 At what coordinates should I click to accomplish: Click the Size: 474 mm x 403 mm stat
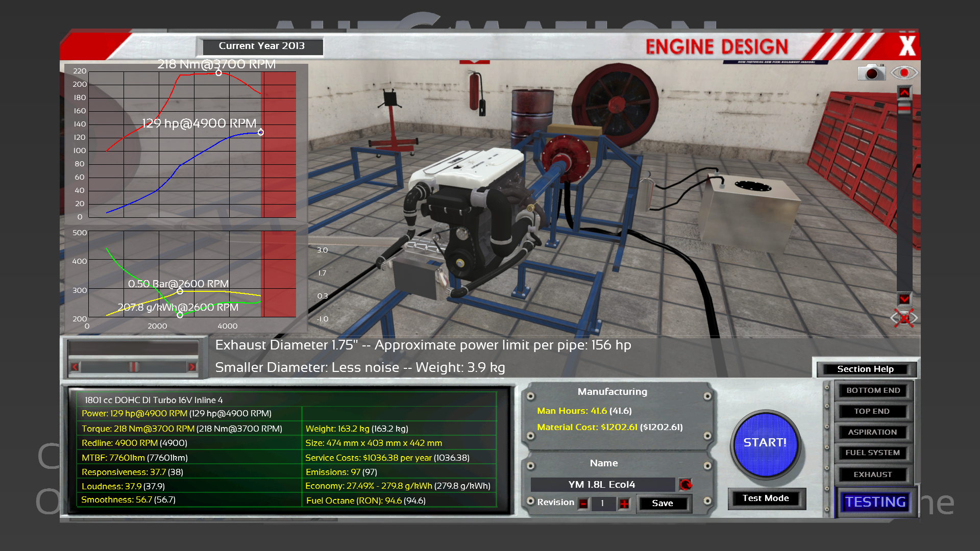(x=374, y=443)
